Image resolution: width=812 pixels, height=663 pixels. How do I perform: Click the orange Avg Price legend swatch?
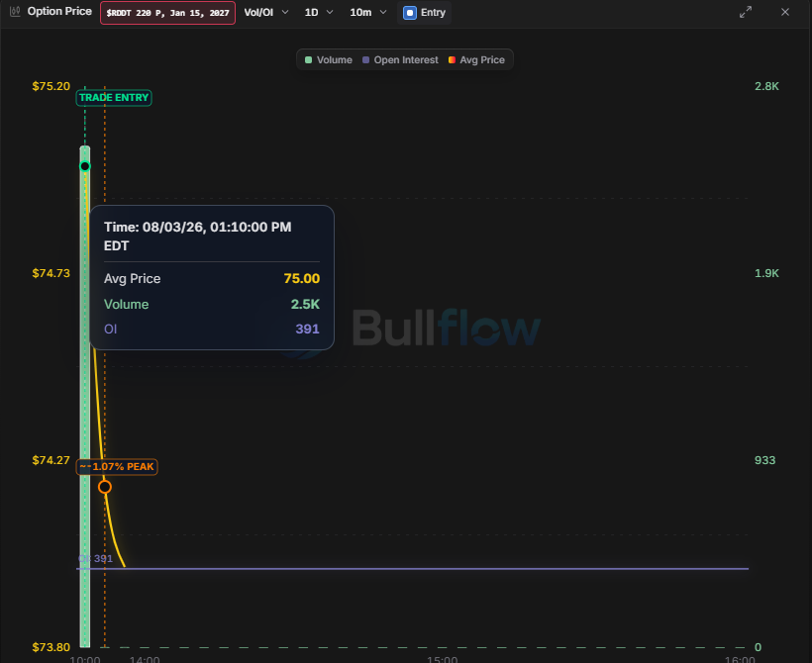452,60
